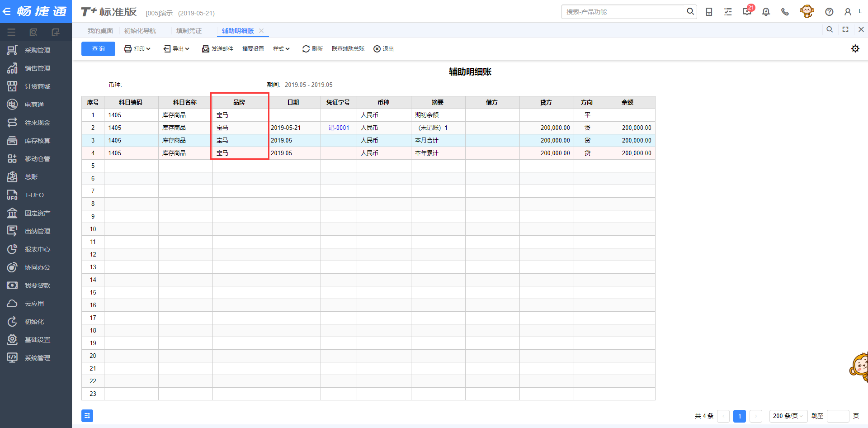Click next page arrow in pagination
868x428 pixels.
pyautogui.click(x=756, y=416)
